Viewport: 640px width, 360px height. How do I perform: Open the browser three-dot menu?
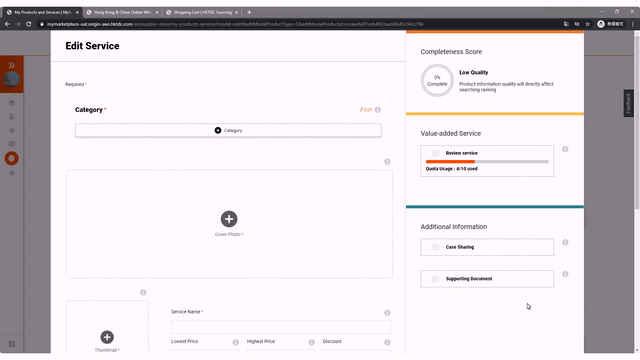[x=633, y=24]
